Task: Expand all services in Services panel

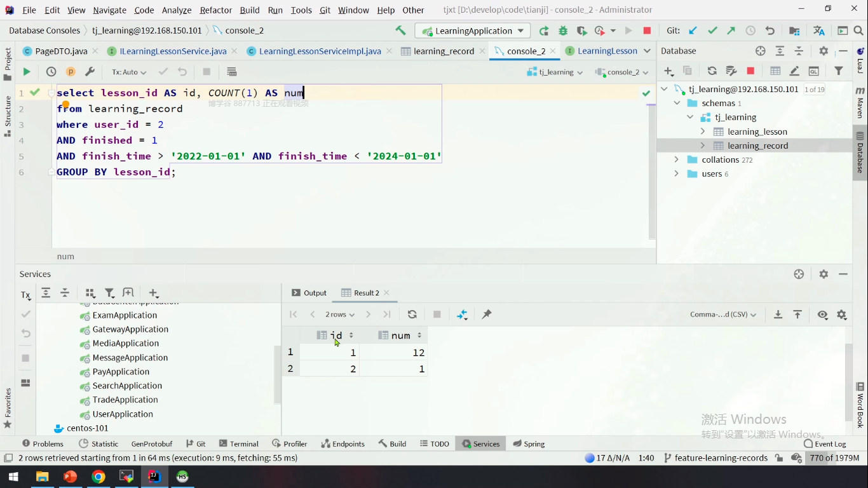Action: [46, 293]
